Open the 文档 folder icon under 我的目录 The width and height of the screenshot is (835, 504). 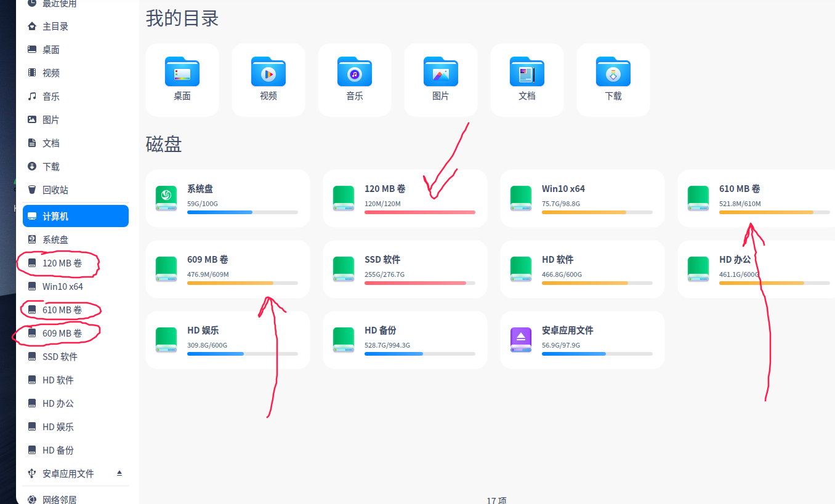coord(527,71)
